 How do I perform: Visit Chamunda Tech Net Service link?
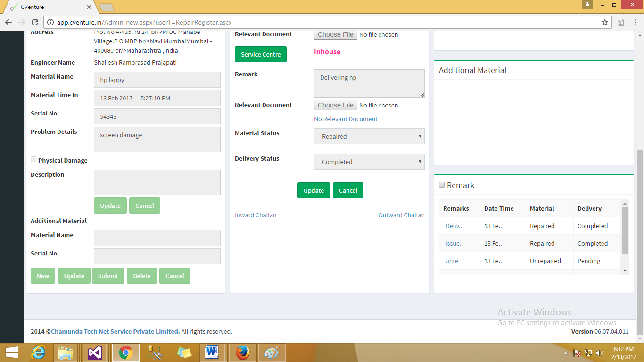(x=115, y=331)
